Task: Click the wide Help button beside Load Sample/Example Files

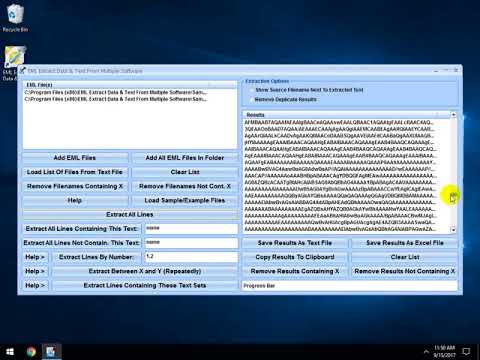Action: click(x=75, y=200)
